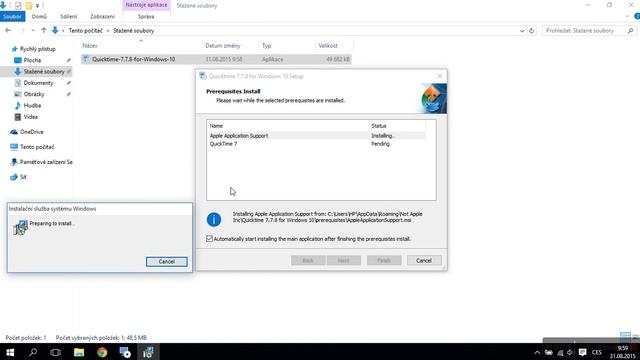The width and height of the screenshot is (640, 360).
Task: Select Síť in the navigation pane
Action: click(23, 177)
